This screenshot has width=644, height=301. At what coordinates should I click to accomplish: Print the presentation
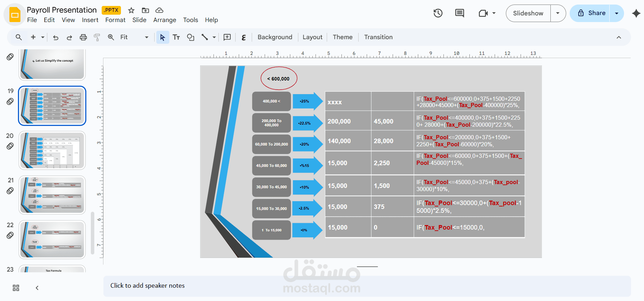pos(83,37)
